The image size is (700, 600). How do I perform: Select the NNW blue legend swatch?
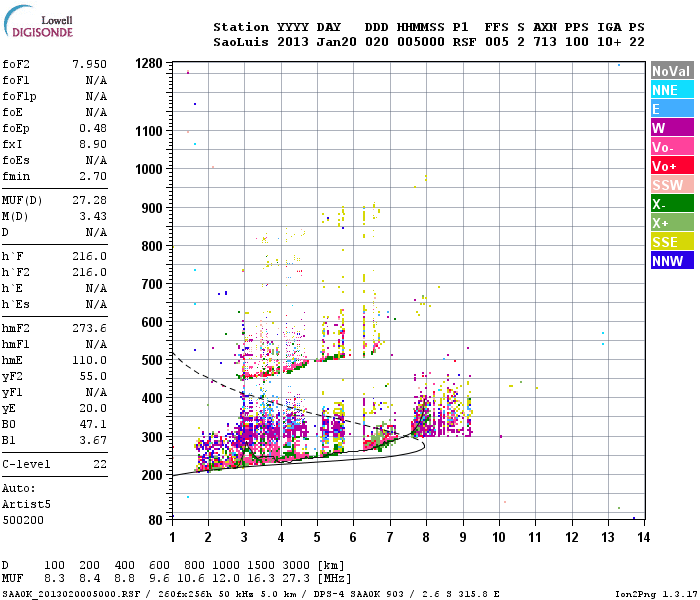[x=672, y=260]
